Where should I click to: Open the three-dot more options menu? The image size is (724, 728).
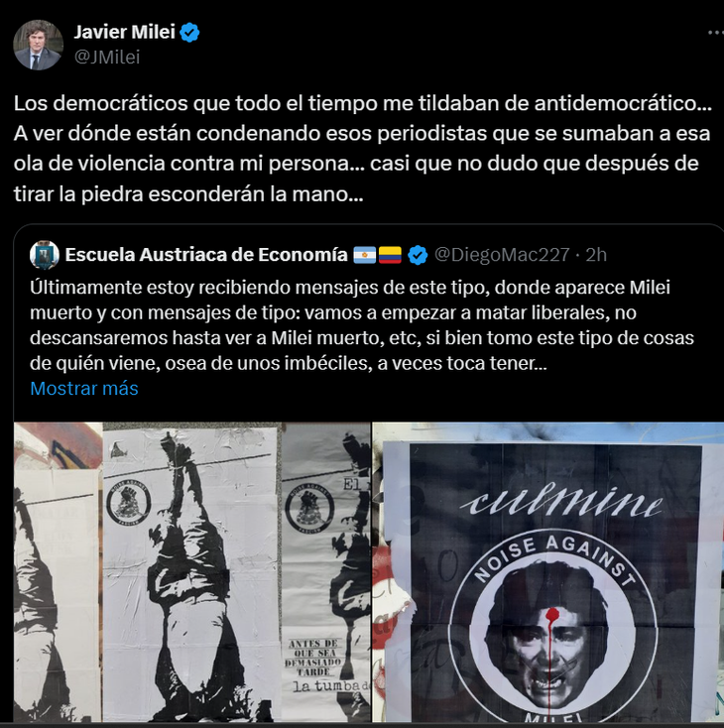coord(716,33)
